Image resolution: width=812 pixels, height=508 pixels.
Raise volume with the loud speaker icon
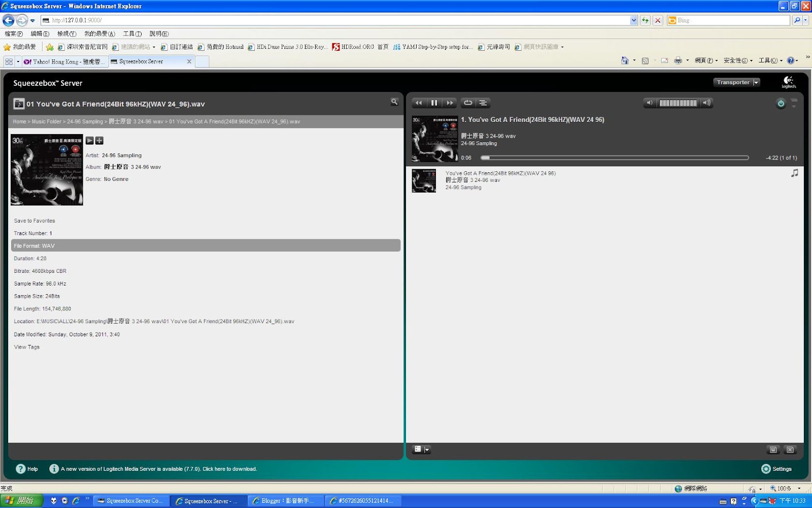tap(706, 103)
